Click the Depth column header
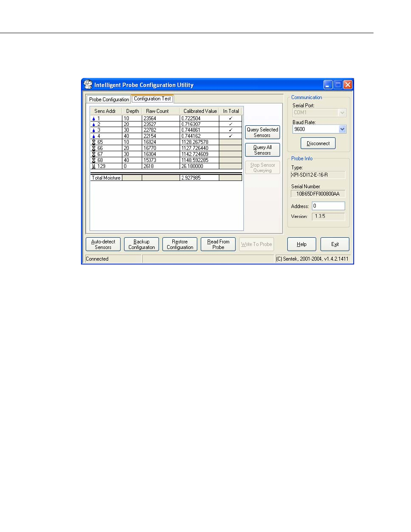Viewport: 411px width, 532px height. [132, 111]
